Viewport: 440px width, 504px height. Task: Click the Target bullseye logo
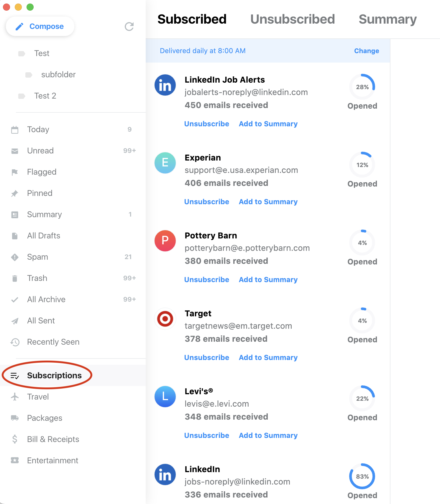click(x=165, y=319)
